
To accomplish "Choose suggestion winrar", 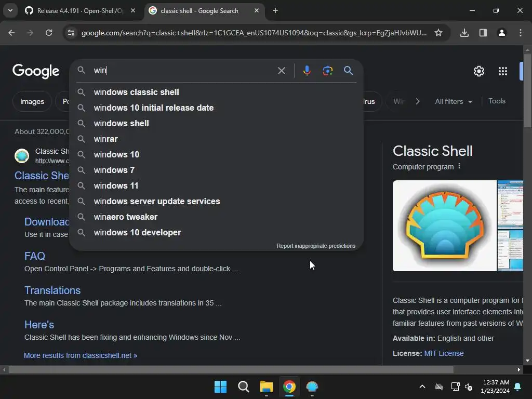I will point(217,139).
